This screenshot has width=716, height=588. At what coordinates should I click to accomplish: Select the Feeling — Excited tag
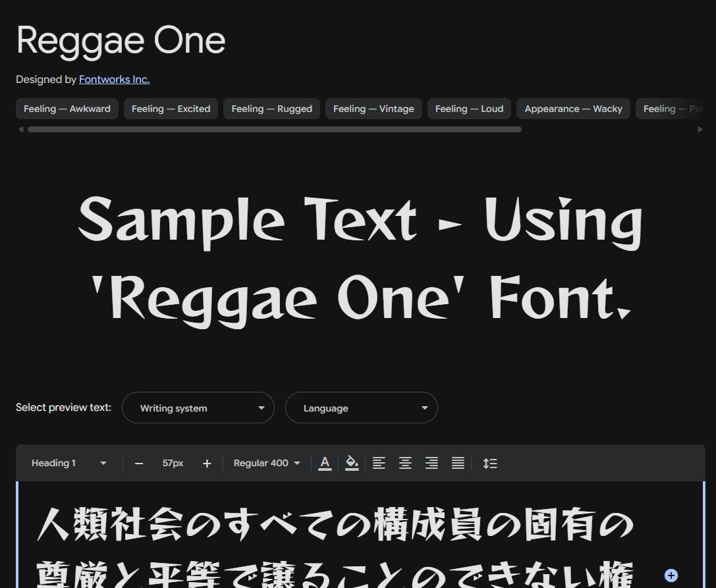point(171,109)
